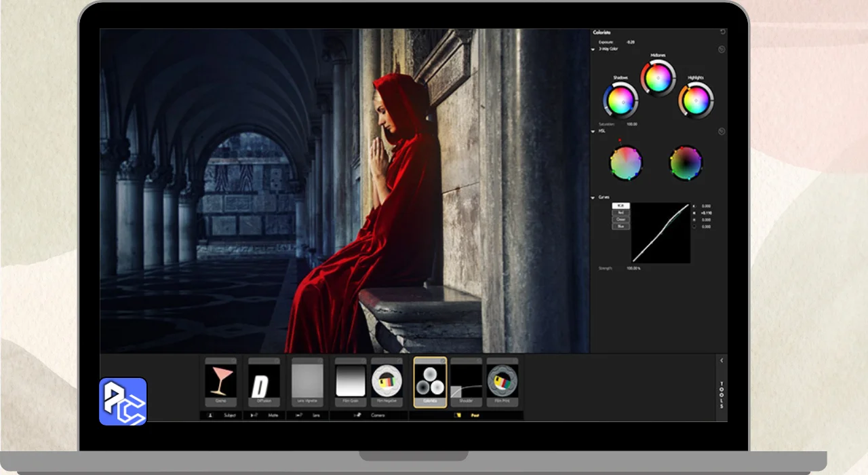
Task: Collapse the Curves section
Action: click(x=593, y=198)
